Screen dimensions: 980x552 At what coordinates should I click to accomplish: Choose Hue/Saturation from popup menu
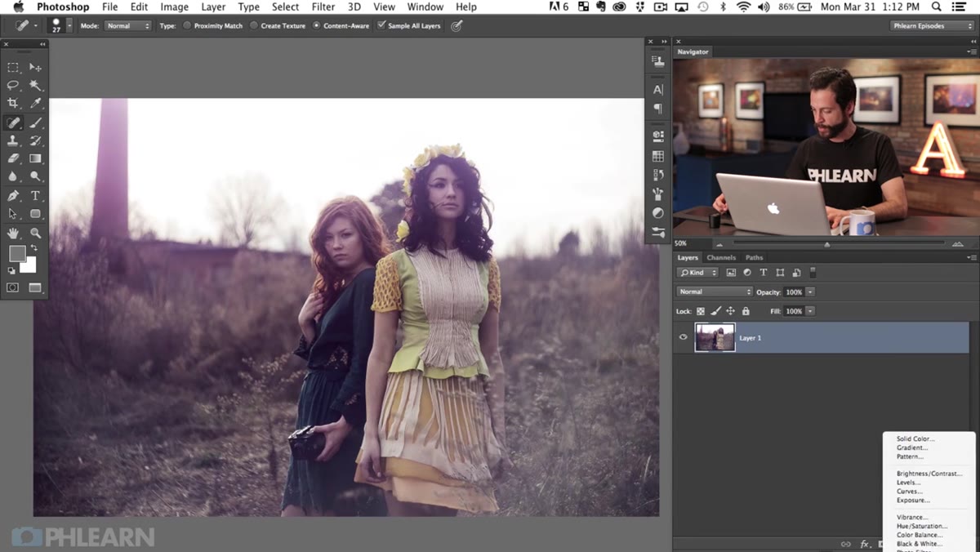pyautogui.click(x=922, y=526)
